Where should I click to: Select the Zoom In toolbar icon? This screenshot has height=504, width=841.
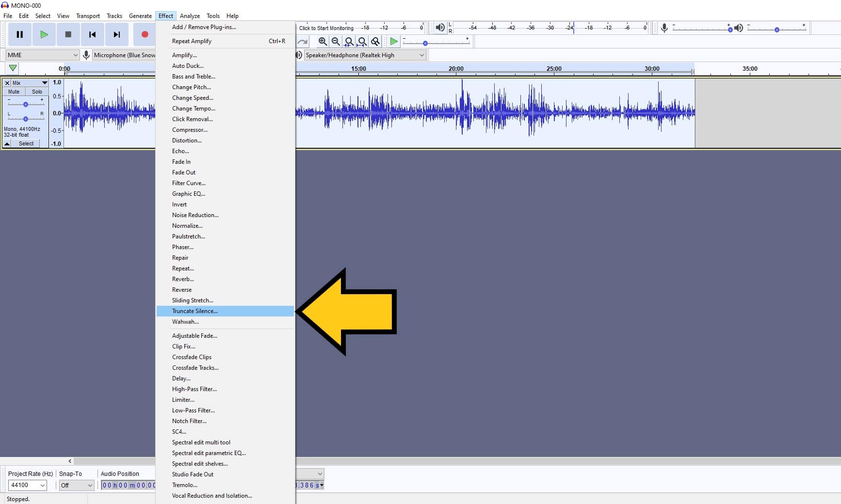tap(323, 42)
